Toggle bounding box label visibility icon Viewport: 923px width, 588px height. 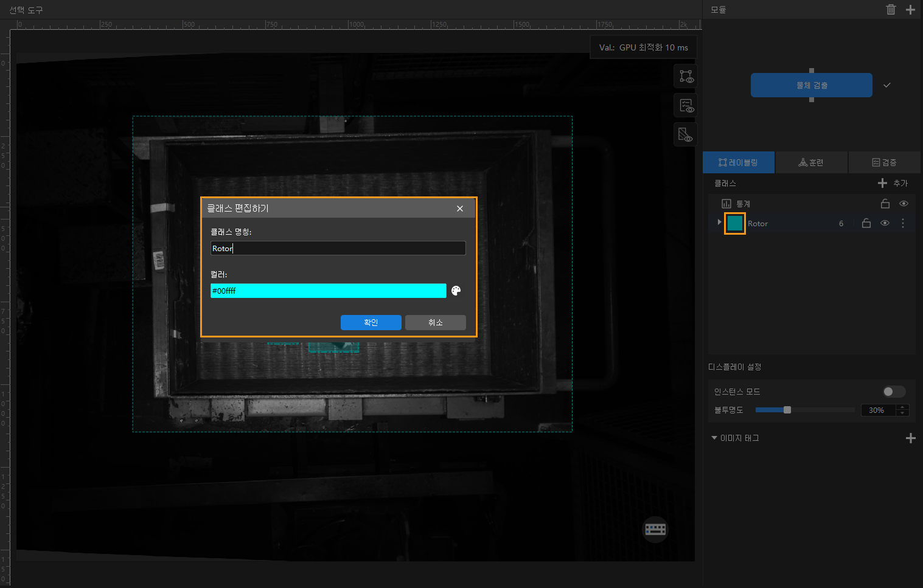coord(686,77)
